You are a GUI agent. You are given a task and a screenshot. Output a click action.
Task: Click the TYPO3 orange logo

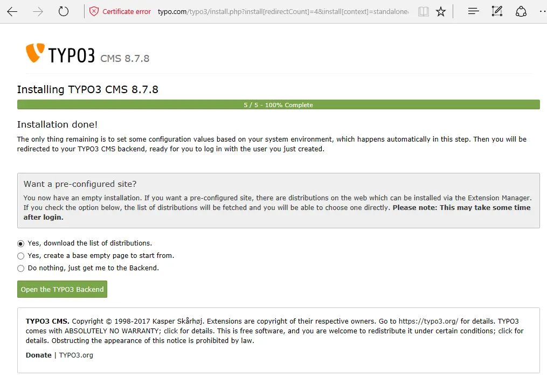coord(35,53)
